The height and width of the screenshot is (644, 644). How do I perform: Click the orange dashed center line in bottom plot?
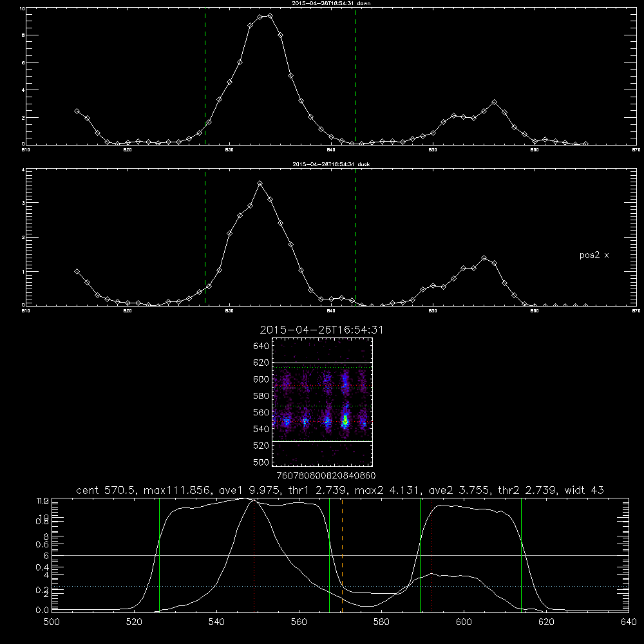coord(342,554)
